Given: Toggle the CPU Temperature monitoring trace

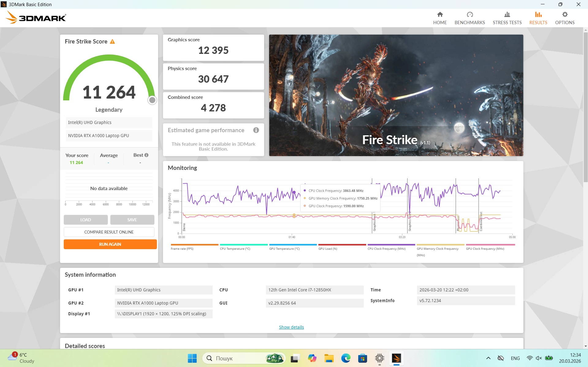Looking at the screenshot, I should 235,249.
